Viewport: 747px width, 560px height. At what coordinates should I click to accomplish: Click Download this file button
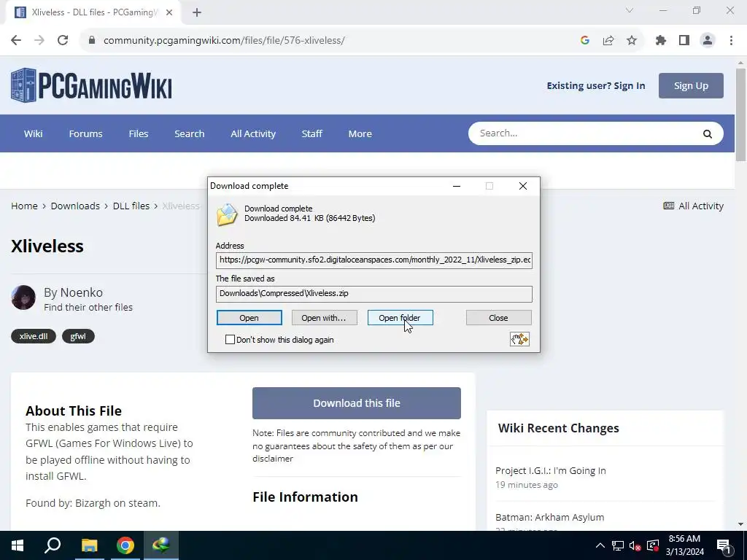pos(356,402)
